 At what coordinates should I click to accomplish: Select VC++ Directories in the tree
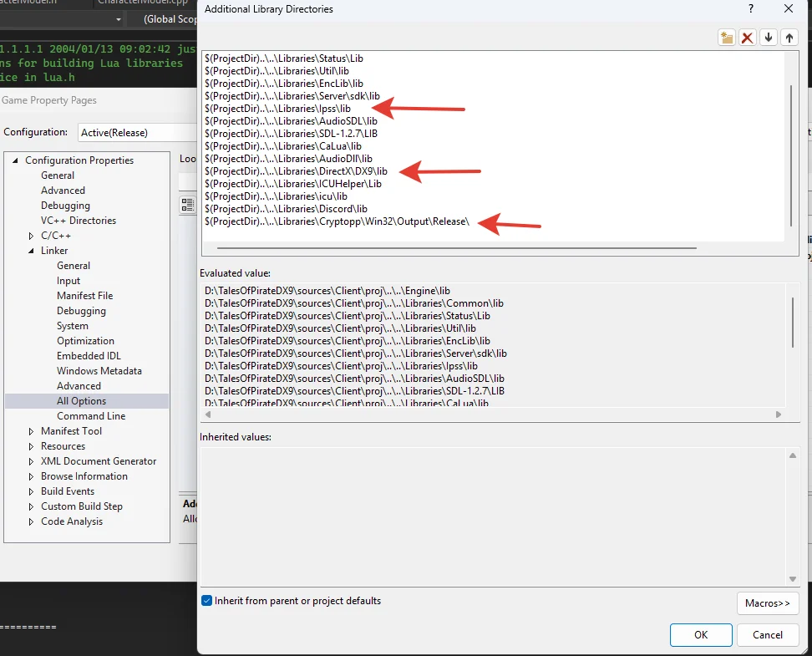pos(79,221)
